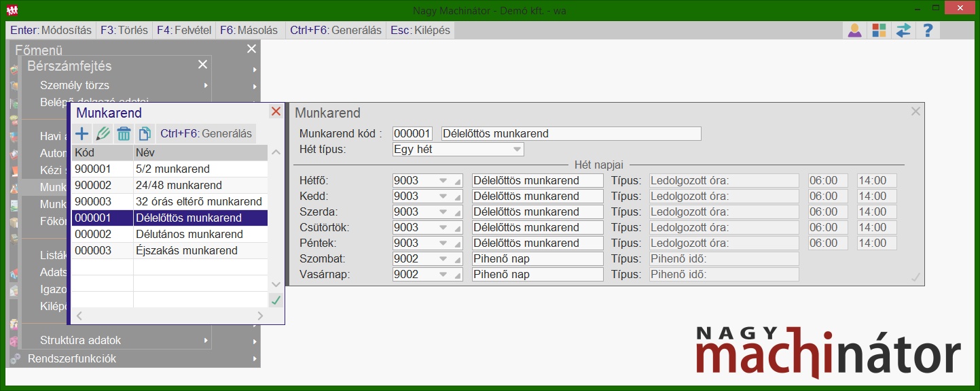Edit selected Munkarend with the pencil icon
980x391 pixels.
coord(103,134)
